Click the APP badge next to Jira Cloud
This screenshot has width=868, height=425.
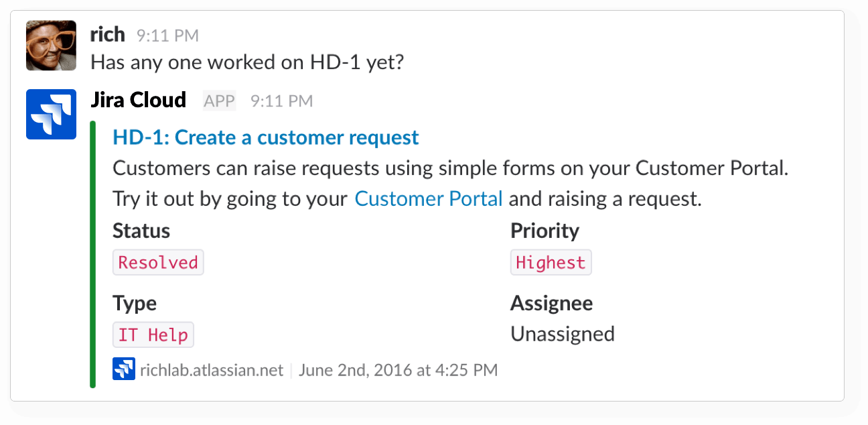[220, 101]
